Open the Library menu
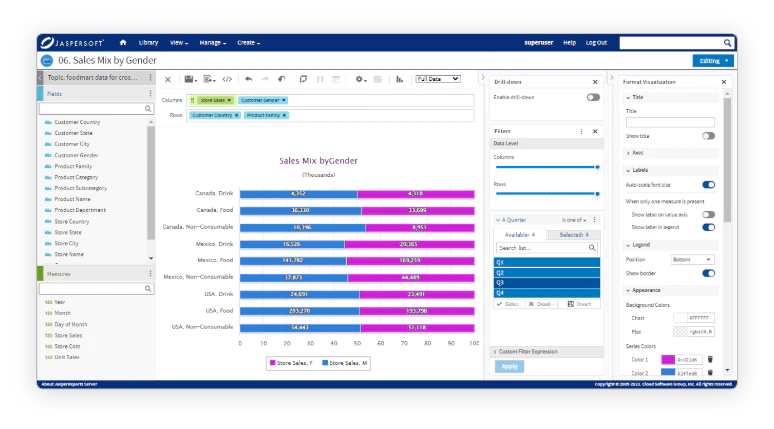 (x=148, y=42)
